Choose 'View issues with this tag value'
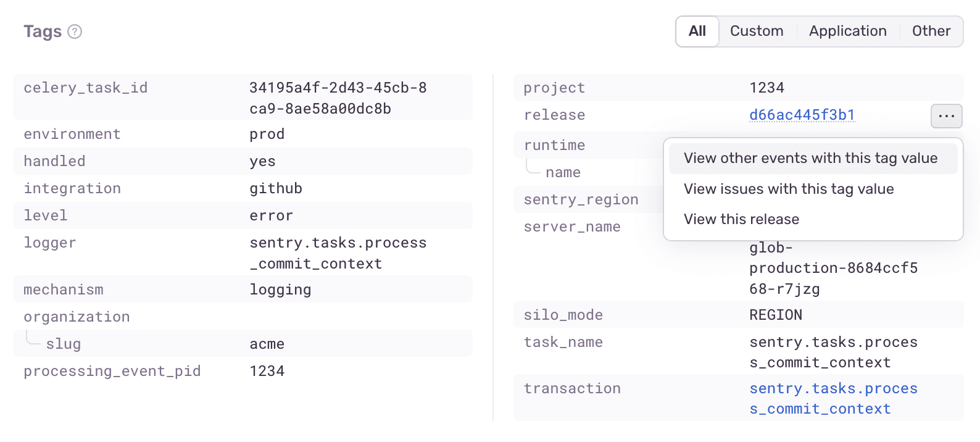Viewport: 980px width, 442px height. click(x=788, y=189)
